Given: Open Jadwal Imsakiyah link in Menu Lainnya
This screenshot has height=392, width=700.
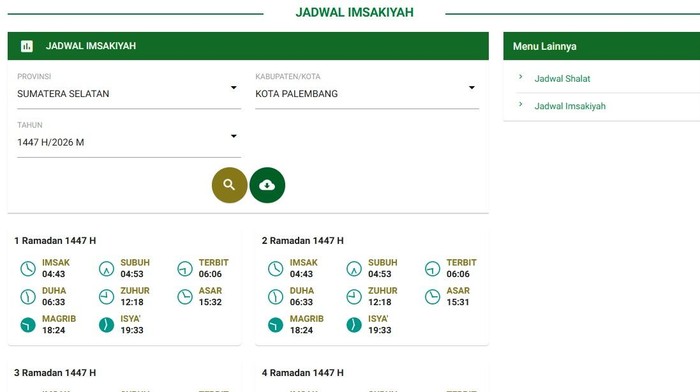Looking at the screenshot, I should pyautogui.click(x=570, y=106).
